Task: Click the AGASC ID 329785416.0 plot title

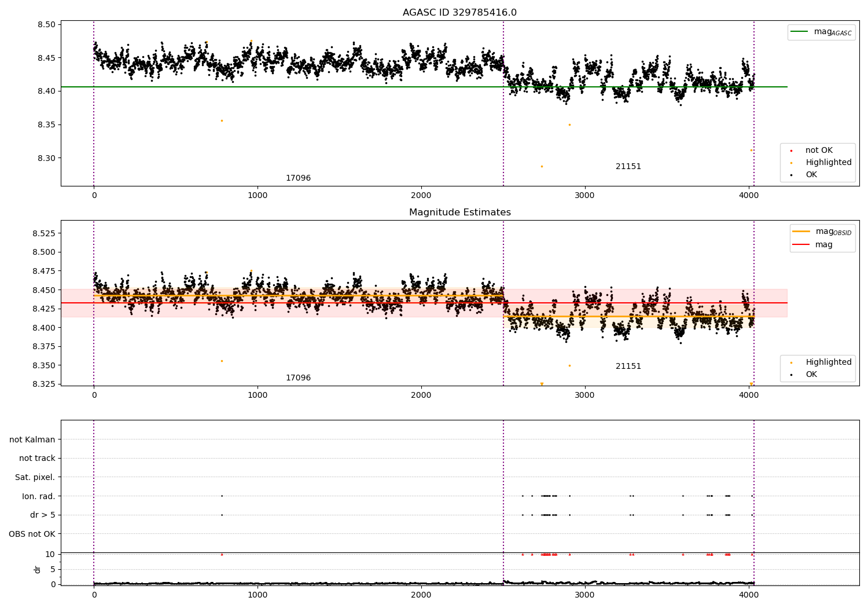Action: click(x=459, y=13)
